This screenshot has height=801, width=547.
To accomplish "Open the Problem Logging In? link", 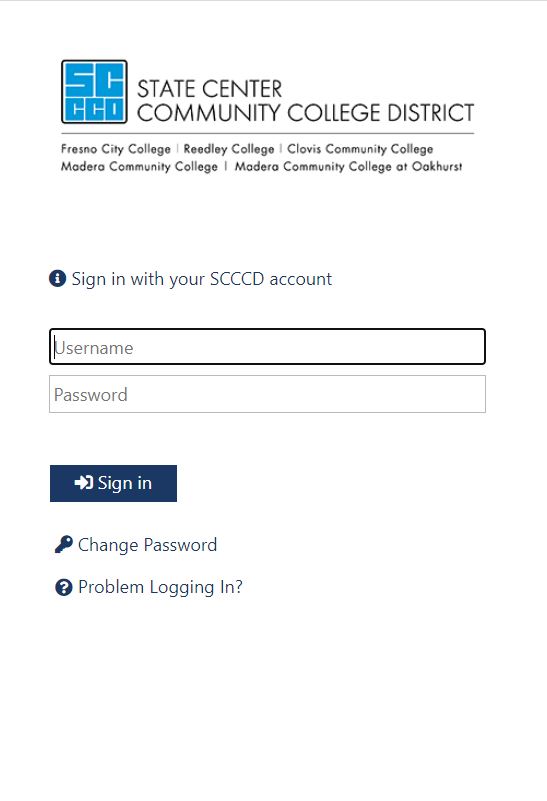I will point(160,587).
